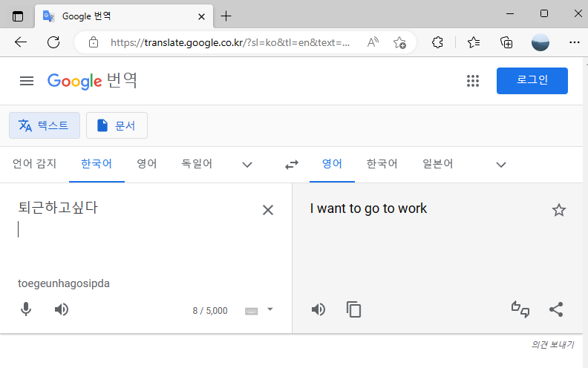Click the romanization 'toegeunhagosipda'
This screenshot has width=588, height=368.
[64, 283]
